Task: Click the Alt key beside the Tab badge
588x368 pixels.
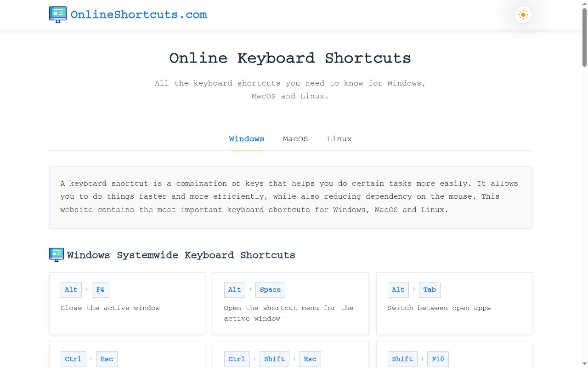Action: click(x=398, y=290)
